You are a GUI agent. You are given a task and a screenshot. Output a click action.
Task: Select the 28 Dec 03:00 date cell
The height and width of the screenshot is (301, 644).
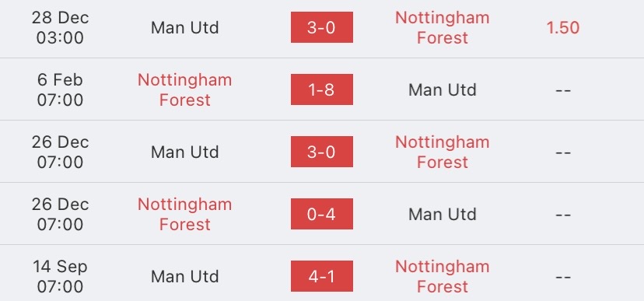click(60, 27)
